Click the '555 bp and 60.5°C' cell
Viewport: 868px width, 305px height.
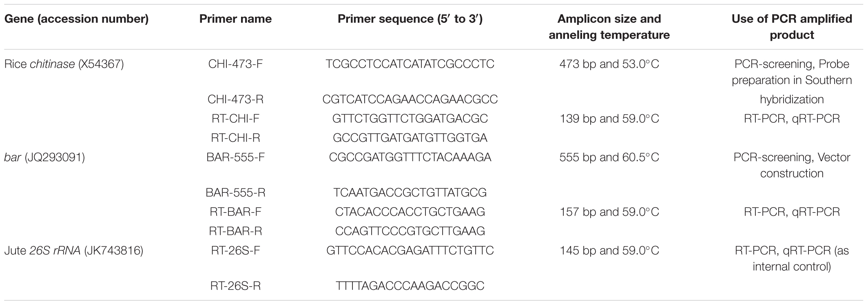point(609,157)
